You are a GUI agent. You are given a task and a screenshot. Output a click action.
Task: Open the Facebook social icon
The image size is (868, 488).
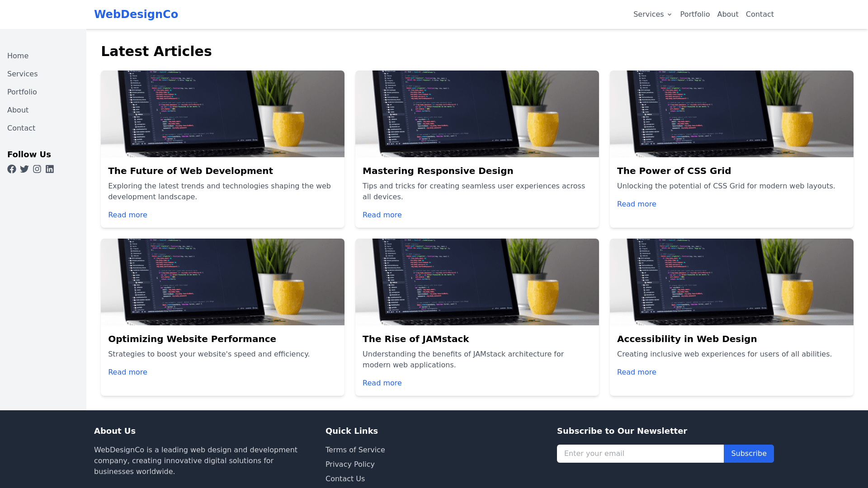click(x=12, y=169)
